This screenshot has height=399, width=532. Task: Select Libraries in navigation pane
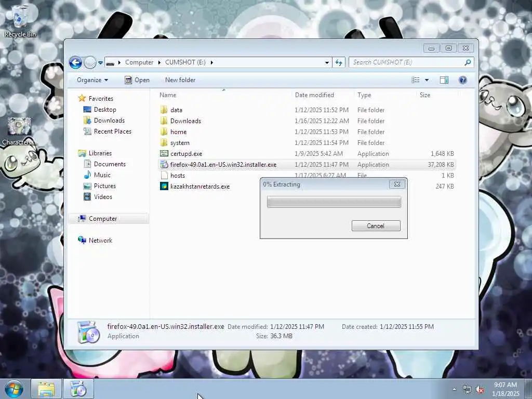point(100,153)
